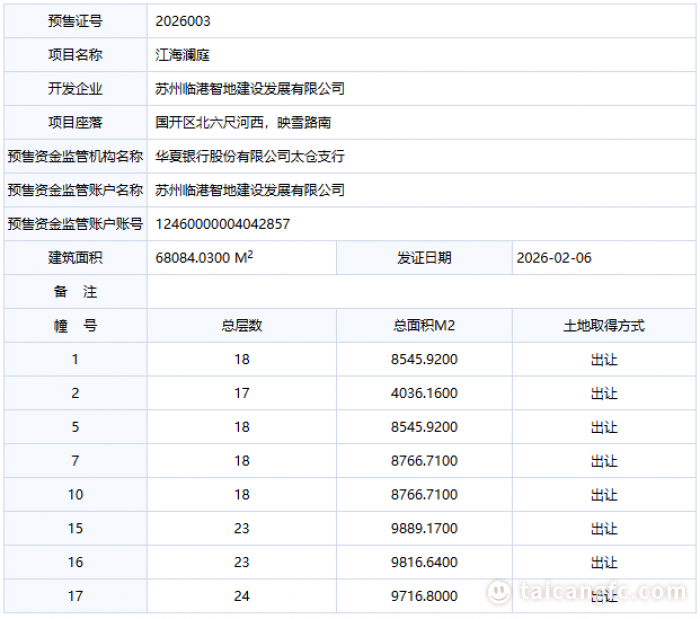Viewport: 700px width, 619px height.
Task: Click the 开发企业 developer company name value
Action: click(250, 89)
